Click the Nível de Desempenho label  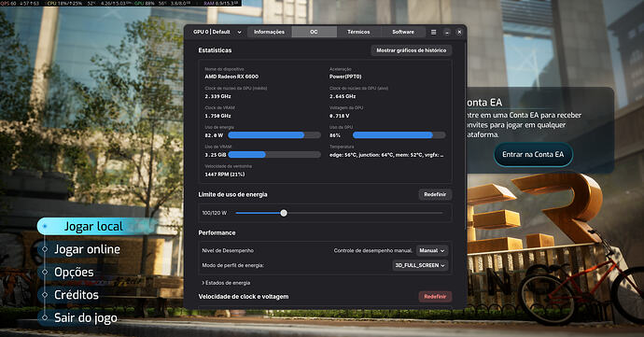pos(228,251)
